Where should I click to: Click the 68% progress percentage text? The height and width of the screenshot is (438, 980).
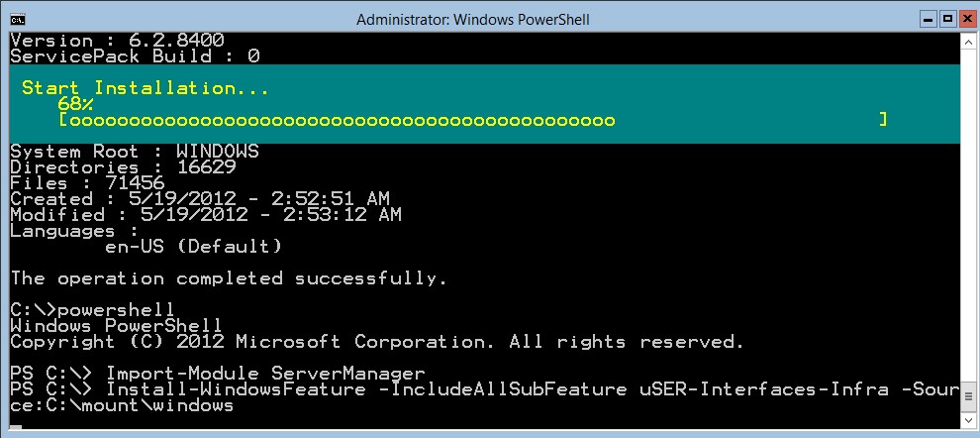(75, 104)
